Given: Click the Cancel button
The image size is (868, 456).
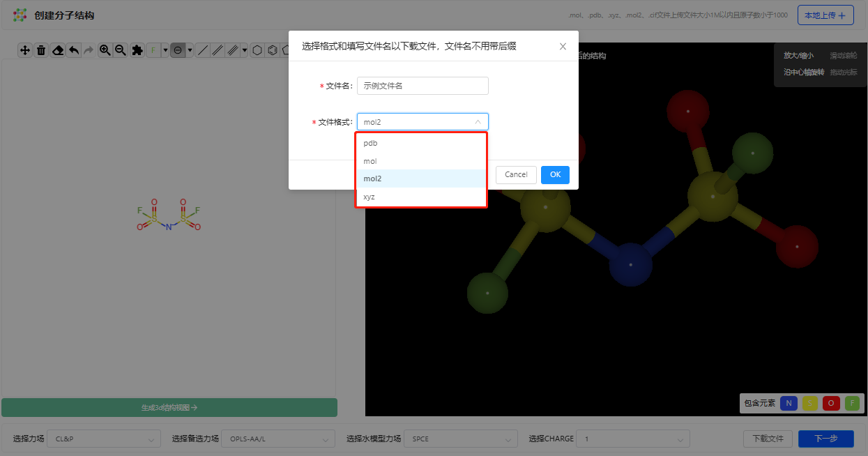Looking at the screenshot, I should [x=516, y=174].
